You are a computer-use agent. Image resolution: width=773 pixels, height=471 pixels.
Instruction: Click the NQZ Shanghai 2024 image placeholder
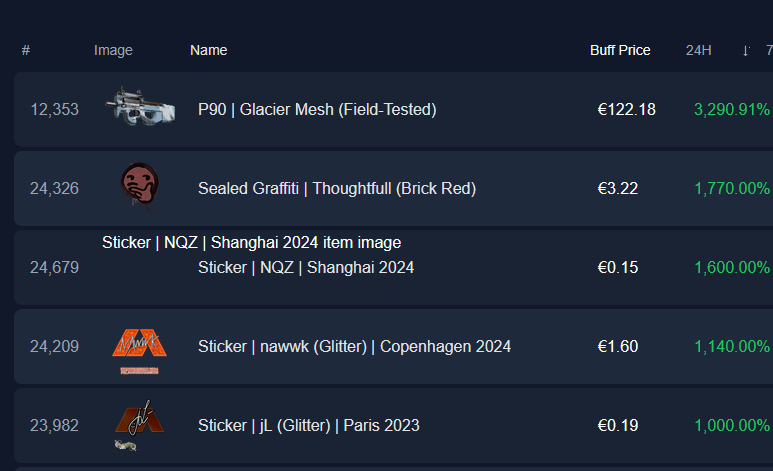coord(251,243)
